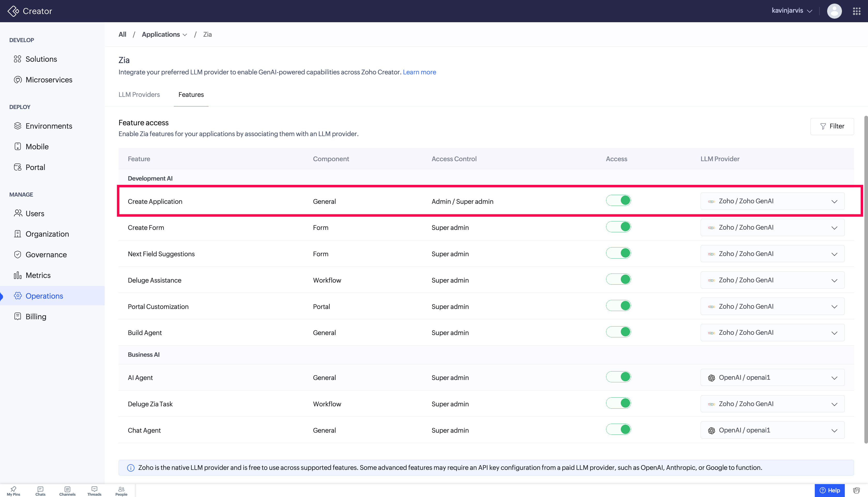The image size is (868, 497).
Task: Click the Organization building icon
Action: 17,234
